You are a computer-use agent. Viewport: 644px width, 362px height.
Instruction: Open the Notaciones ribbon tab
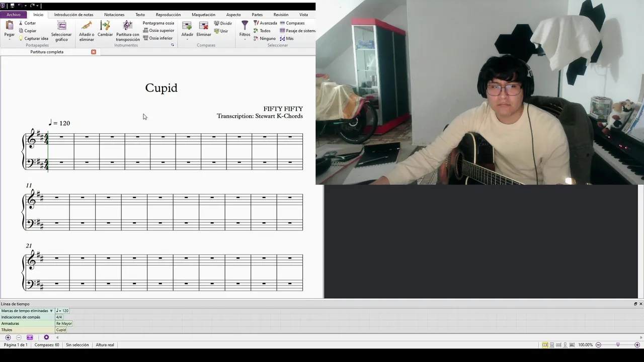tap(114, 15)
